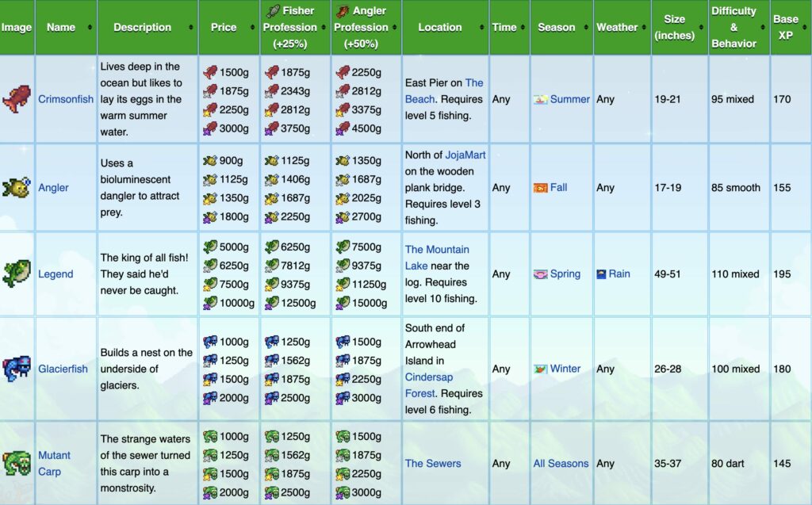The image size is (812, 505).
Task: Click the Mutant Carp icon beside 1000g
Action: click(210, 436)
